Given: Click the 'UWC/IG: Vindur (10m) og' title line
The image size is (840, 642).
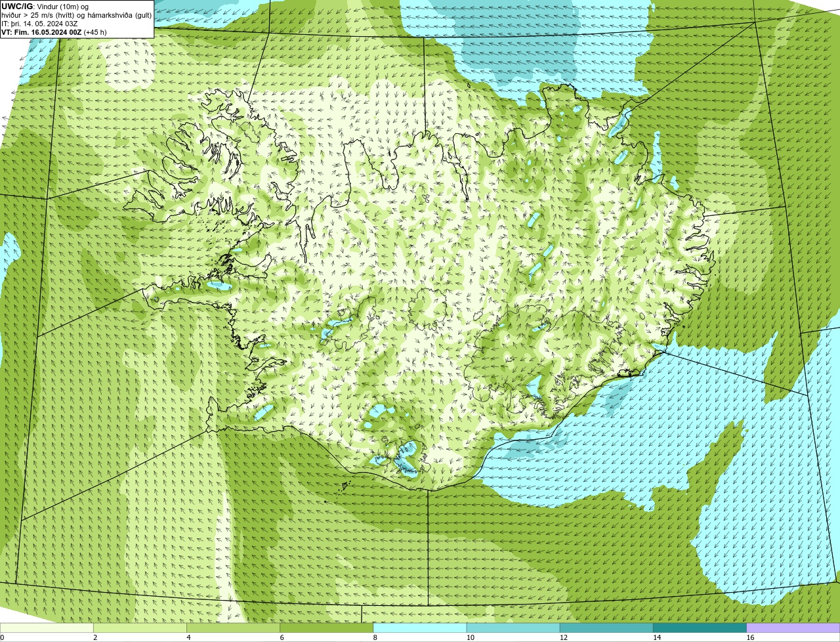Looking at the screenshot, I should tap(45, 6).
